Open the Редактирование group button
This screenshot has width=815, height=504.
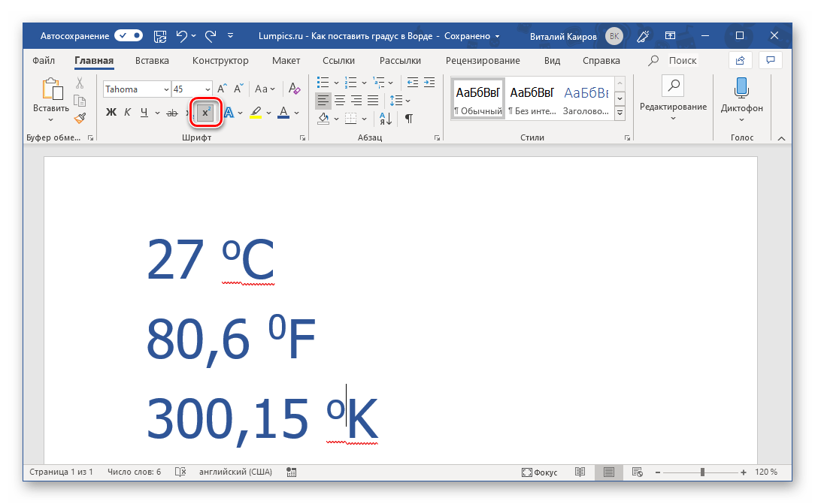point(673,100)
